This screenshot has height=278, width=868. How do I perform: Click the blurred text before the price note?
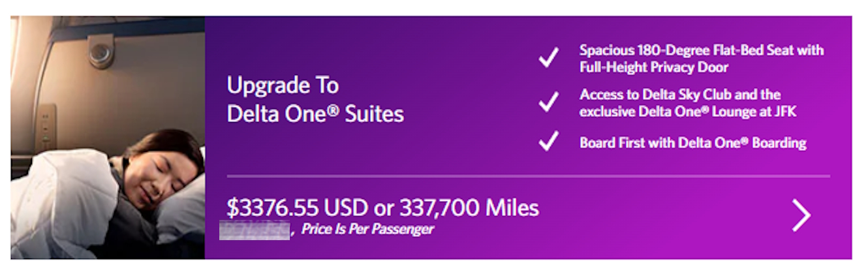[255, 230]
